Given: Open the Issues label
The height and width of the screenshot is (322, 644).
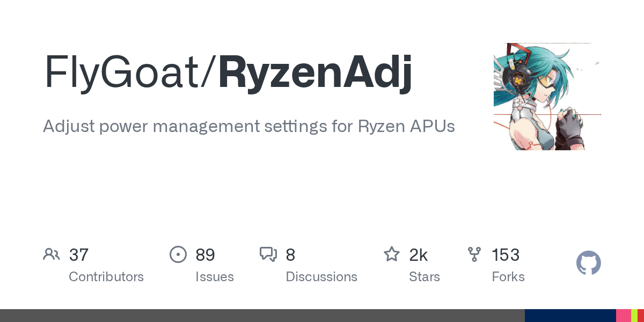Looking at the screenshot, I should [x=215, y=277].
